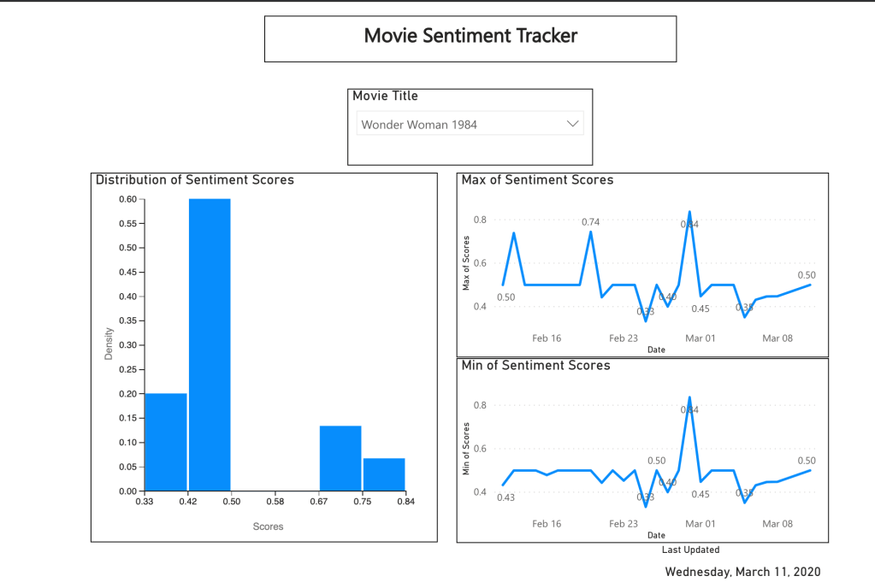The image size is (875, 588).
Task: Click the Last Updated label
Action: (x=690, y=550)
